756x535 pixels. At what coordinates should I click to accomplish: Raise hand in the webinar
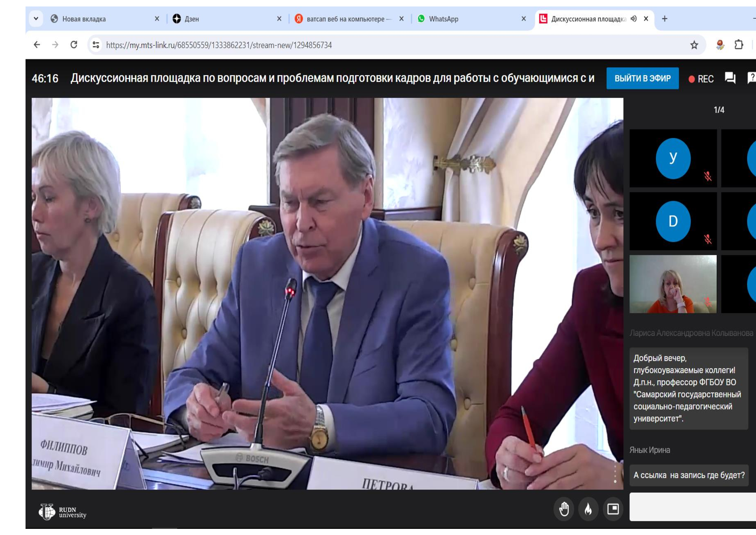[564, 509]
